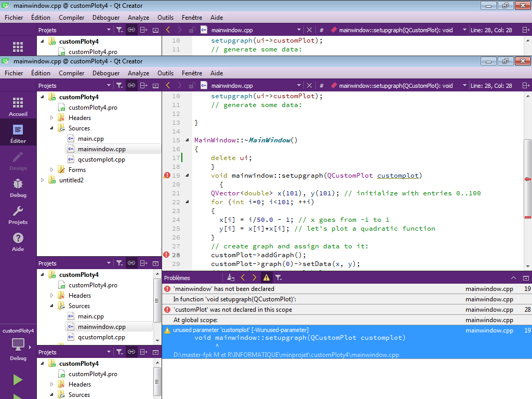Go to next issue arrow in Problèmes
Image resolution: width=532 pixels, height=399 pixels.
point(254,278)
